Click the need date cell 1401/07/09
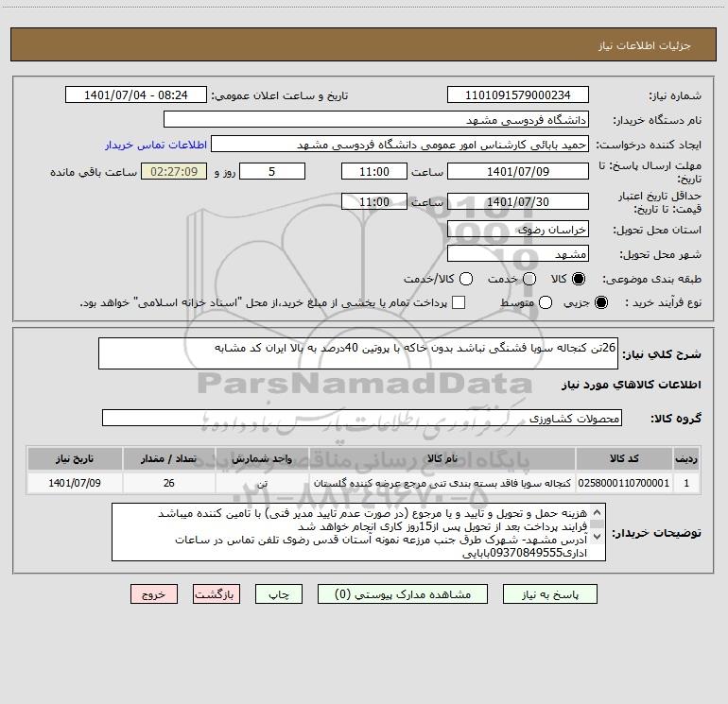This screenshot has height=704, width=728. 75,483
